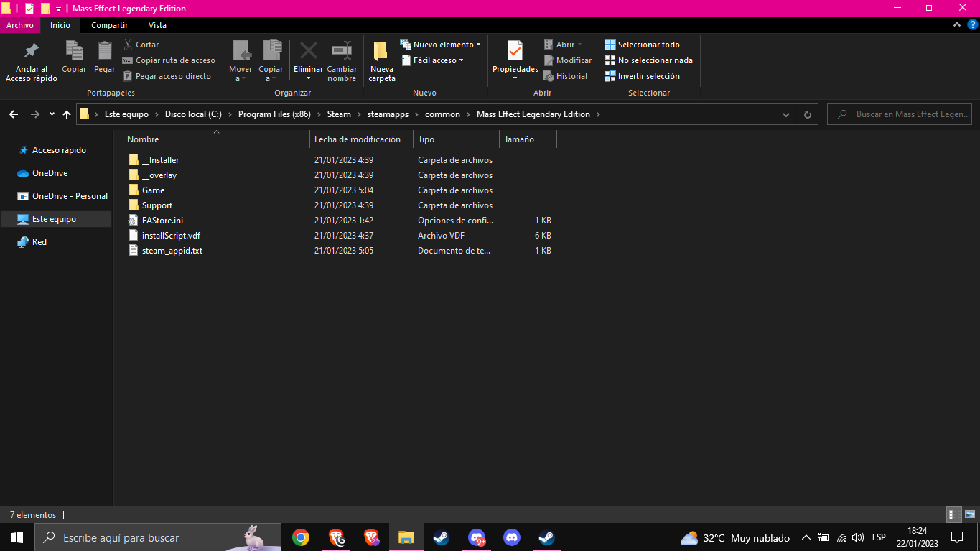Viewport: 980px width, 551px height.
Task: Click the Copiar clipboard button
Action: point(74,57)
